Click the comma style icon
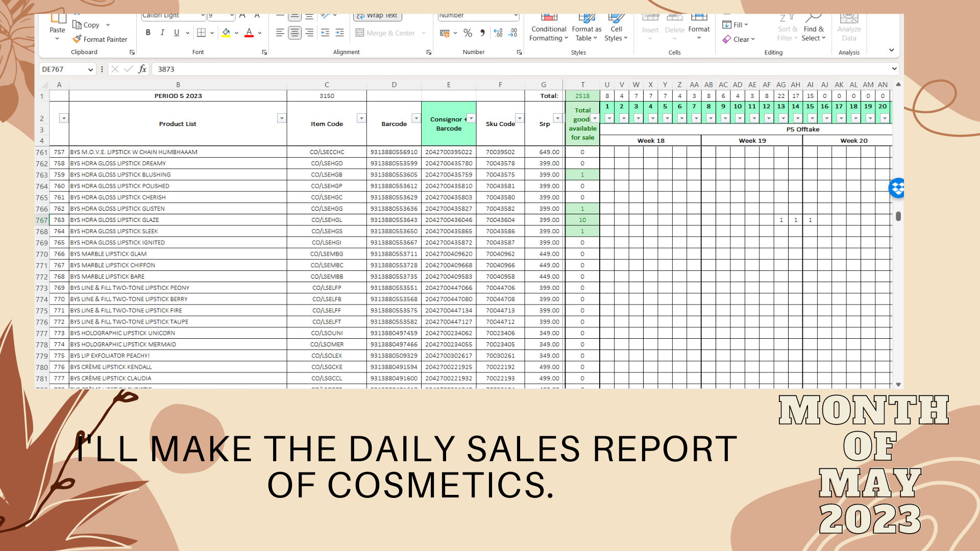Screen dimensions: 980x551 tap(482, 33)
